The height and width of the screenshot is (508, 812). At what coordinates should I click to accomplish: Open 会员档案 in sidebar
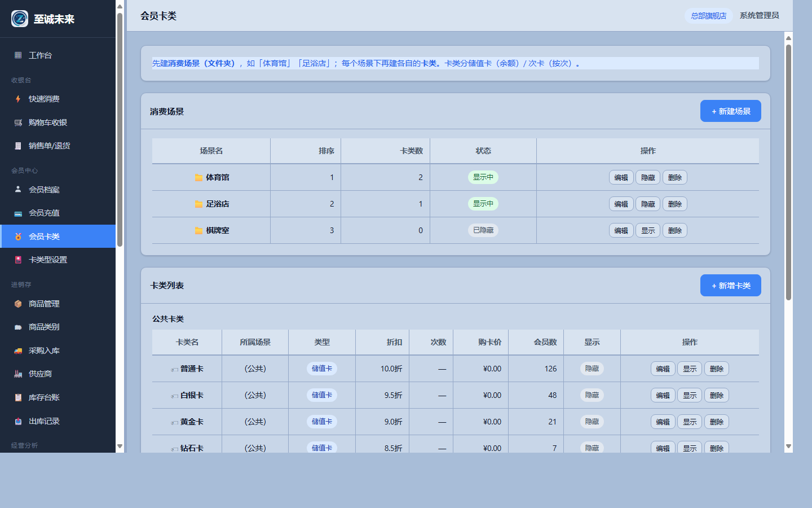pyautogui.click(x=58, y=190)
